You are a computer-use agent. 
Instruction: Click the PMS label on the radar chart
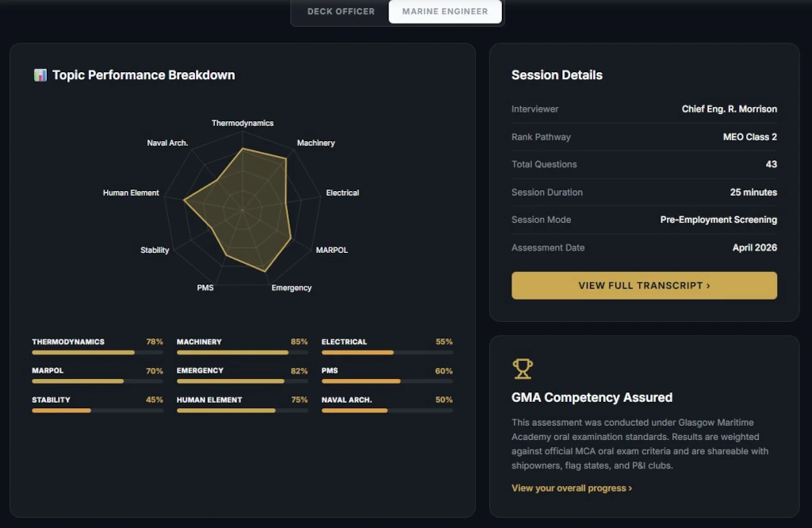pyautogui.click(x=205, y=288)
